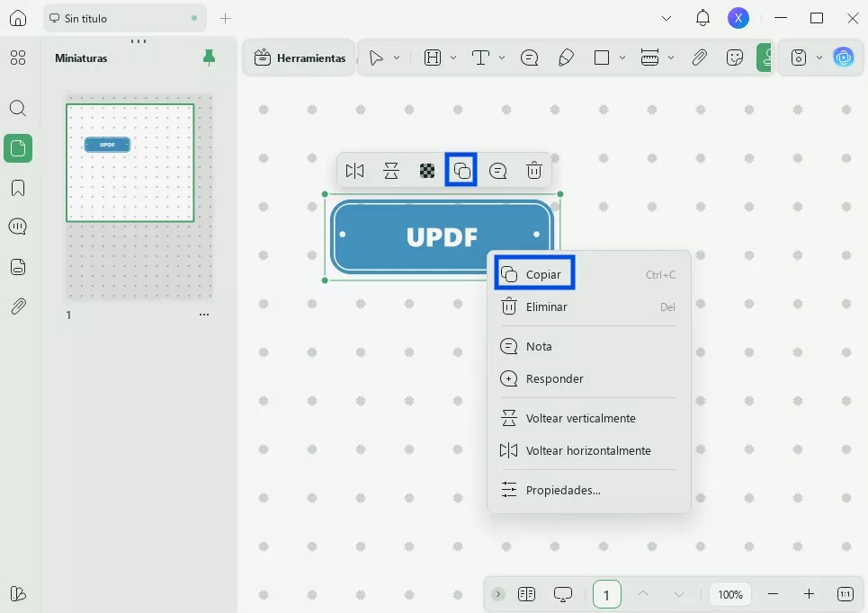
Task: Select the sticker tool
Action: (735, 58)
